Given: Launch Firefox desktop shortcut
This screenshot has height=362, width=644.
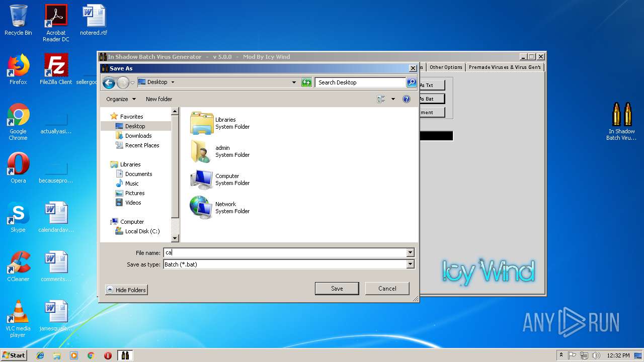Looking at the screenshot, I should (x=18, y=69).
